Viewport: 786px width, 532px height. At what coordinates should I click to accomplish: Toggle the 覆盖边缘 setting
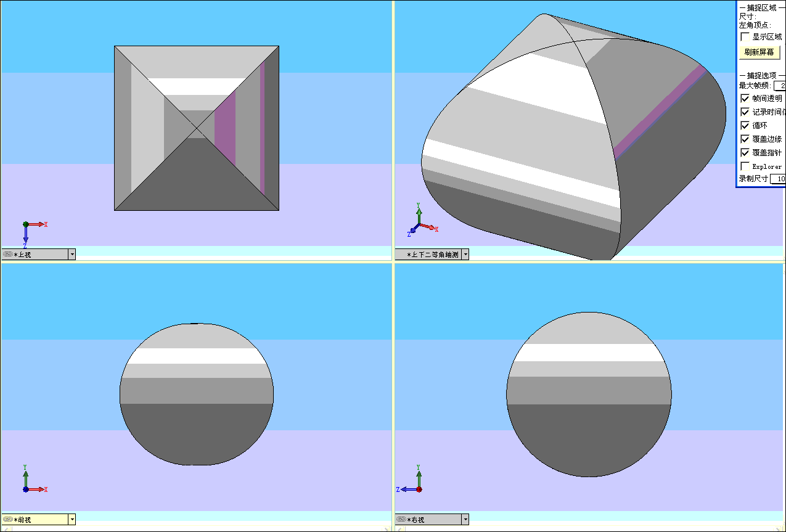point(745,139)
